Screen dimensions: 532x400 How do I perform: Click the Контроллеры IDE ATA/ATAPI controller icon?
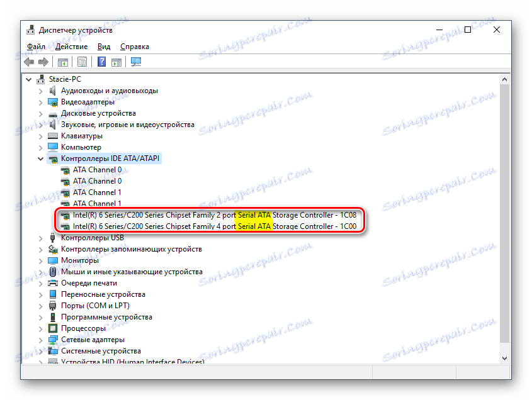click(53, 158)
